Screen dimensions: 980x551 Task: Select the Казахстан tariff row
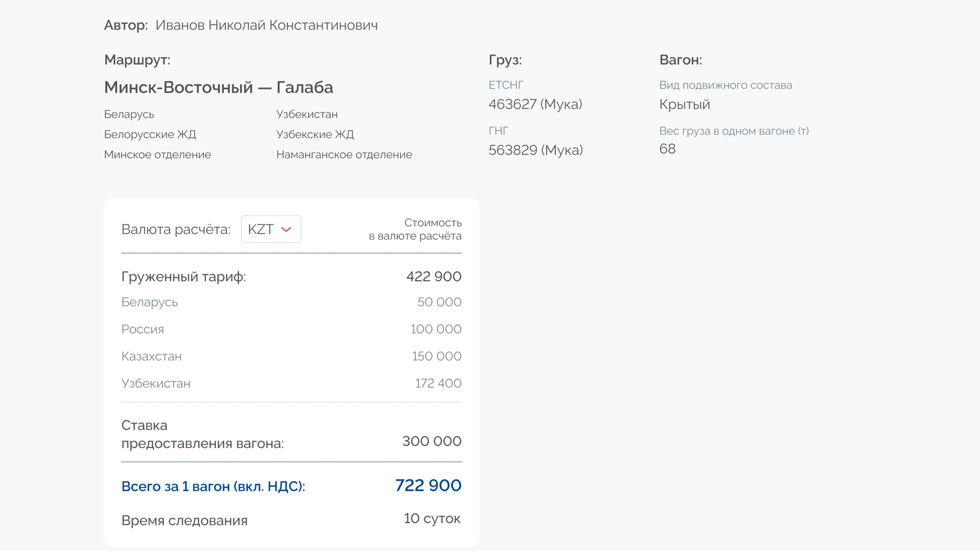tap(152, 356)
